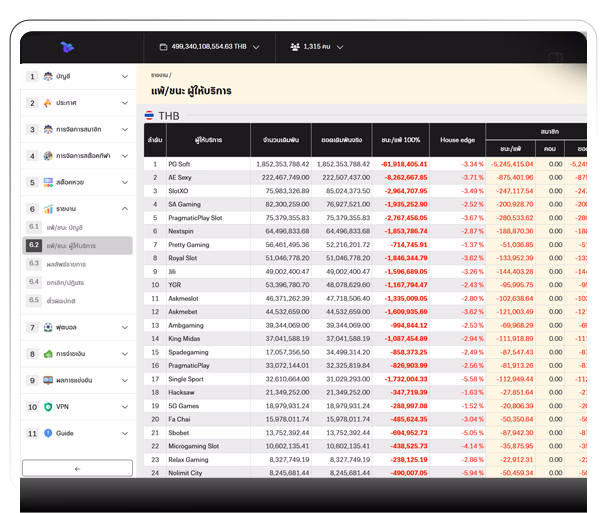Viewport: 607px width, 513px height.
Task: Select submenu 6.2 แพ้/ชนะ ผู้ให้บริการ
Action: point(77,245)
